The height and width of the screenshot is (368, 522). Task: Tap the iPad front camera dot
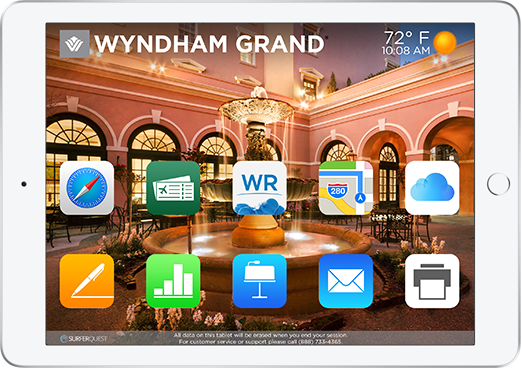coord(24,184)
